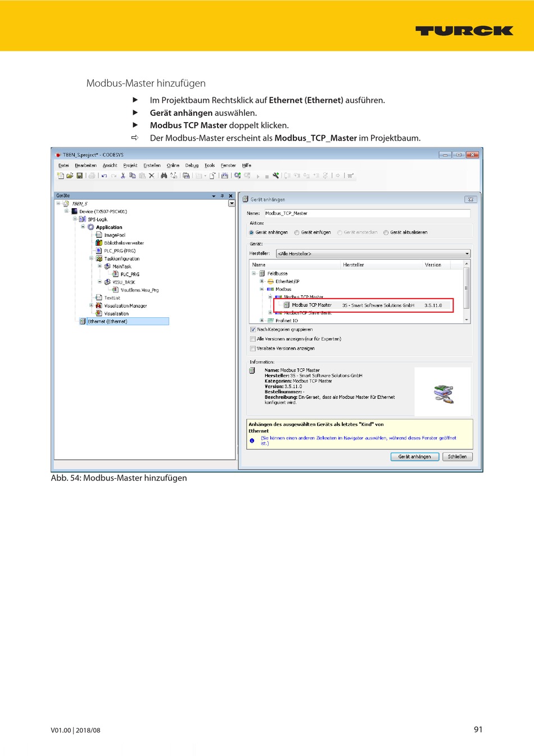Uncheck 'Nach Kategorien gruppieren' checkbox
This screenshot has width=534, height=756.
point(253,330)
